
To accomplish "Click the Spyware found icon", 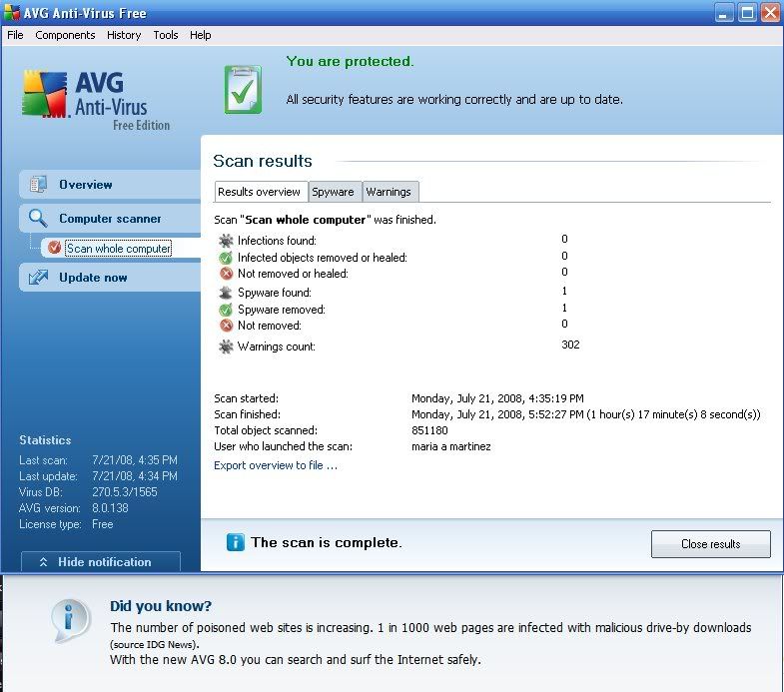I will 226,293.
